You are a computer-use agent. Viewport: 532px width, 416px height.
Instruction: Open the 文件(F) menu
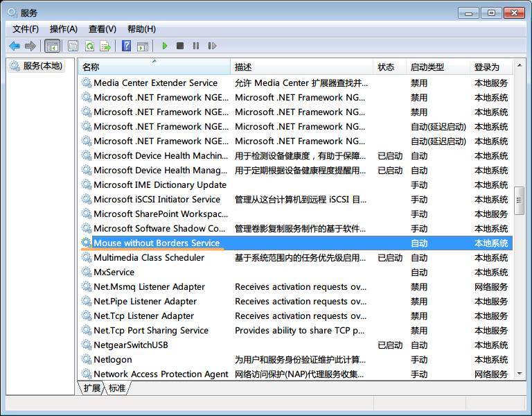(26, 29)
